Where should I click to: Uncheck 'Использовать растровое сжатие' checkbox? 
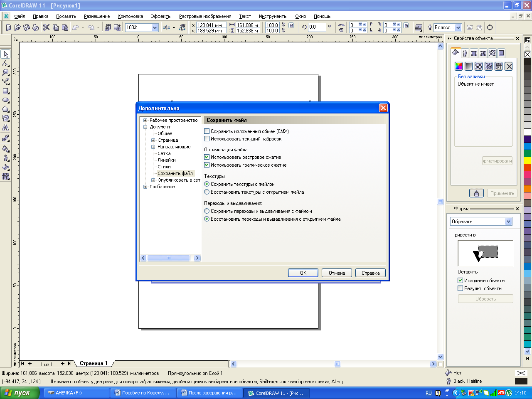pyautogui.click(x=207, y=157)
